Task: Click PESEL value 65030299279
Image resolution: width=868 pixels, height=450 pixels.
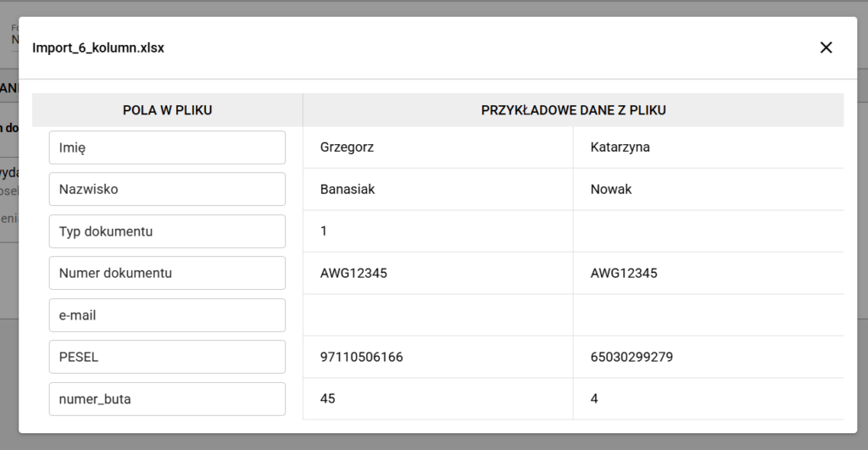Action: pyautogui.click(x=632, y=357)
